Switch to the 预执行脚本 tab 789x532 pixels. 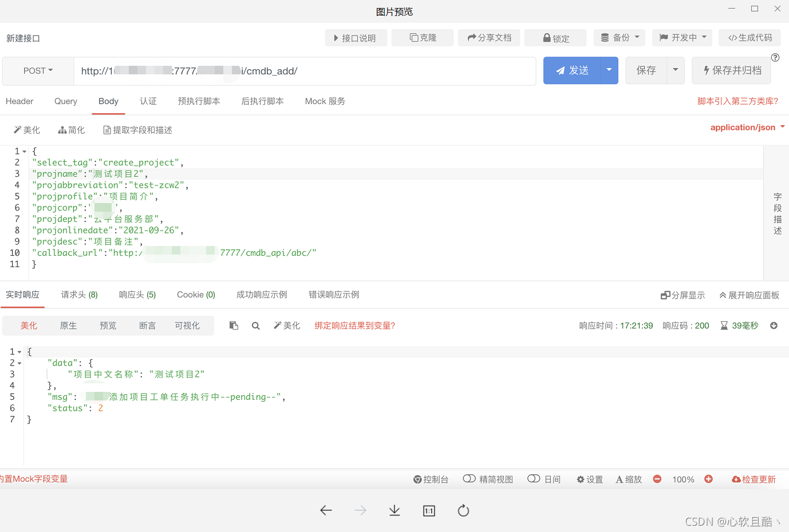199,101
